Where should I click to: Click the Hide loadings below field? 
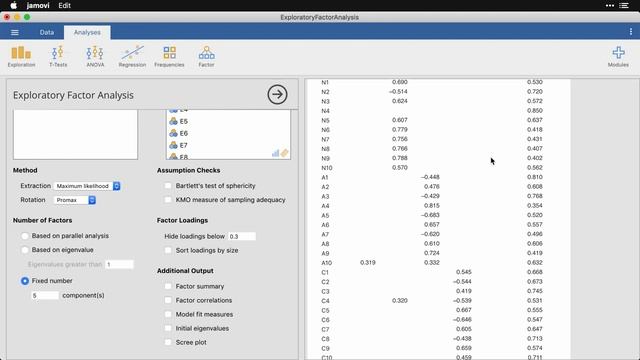coord(242,236)
